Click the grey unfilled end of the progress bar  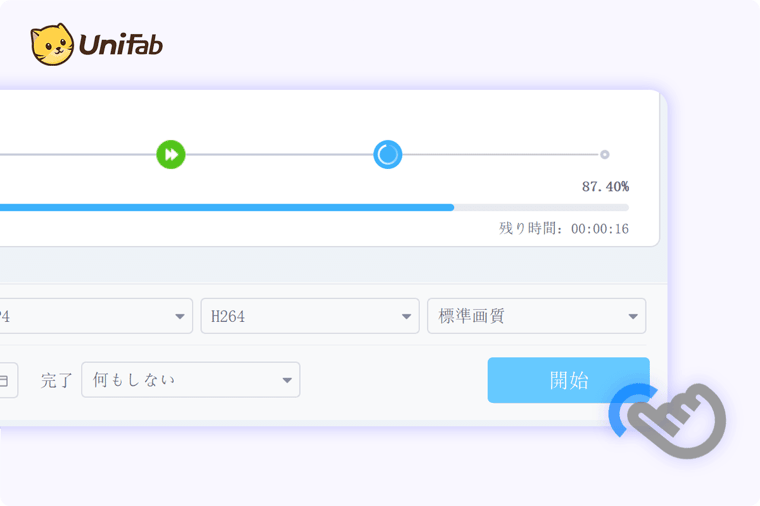click(541, 207)
